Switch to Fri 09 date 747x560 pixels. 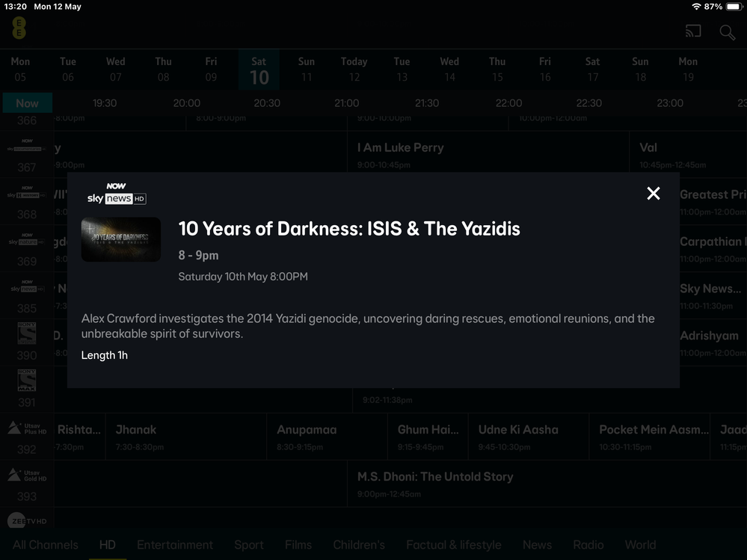211,69
